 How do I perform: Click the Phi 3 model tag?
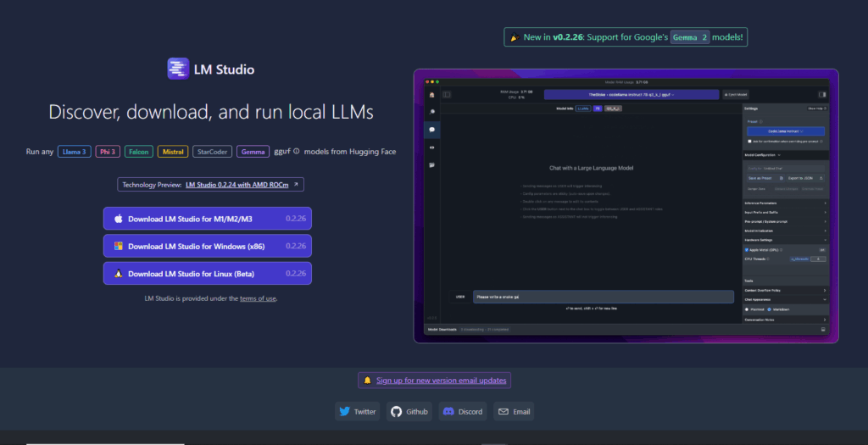click(108, 151)
